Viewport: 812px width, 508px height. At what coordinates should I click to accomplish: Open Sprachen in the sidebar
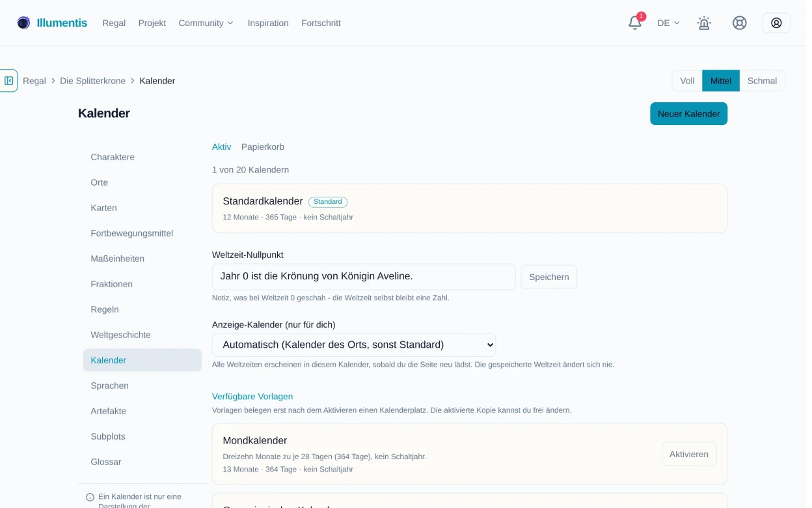[x=142, y=386]
